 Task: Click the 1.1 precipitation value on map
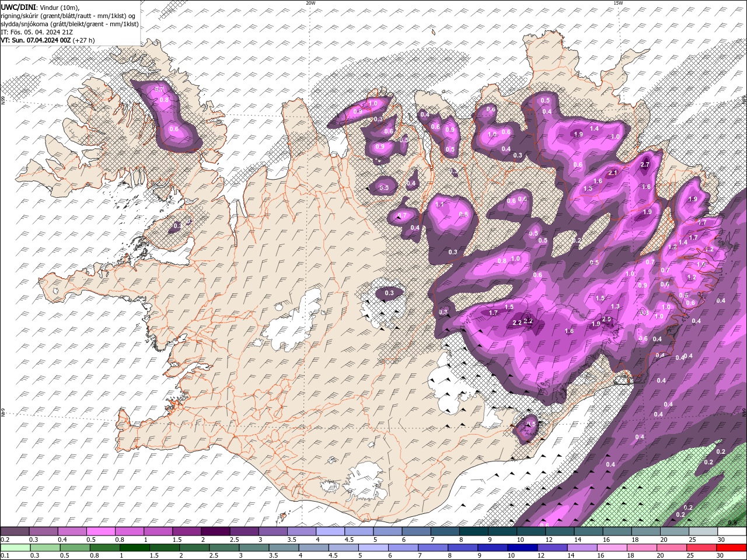(440, 205)
